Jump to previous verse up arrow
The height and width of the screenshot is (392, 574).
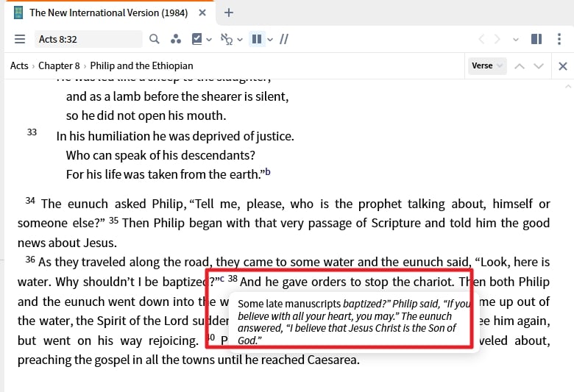[x=519, y=66]
